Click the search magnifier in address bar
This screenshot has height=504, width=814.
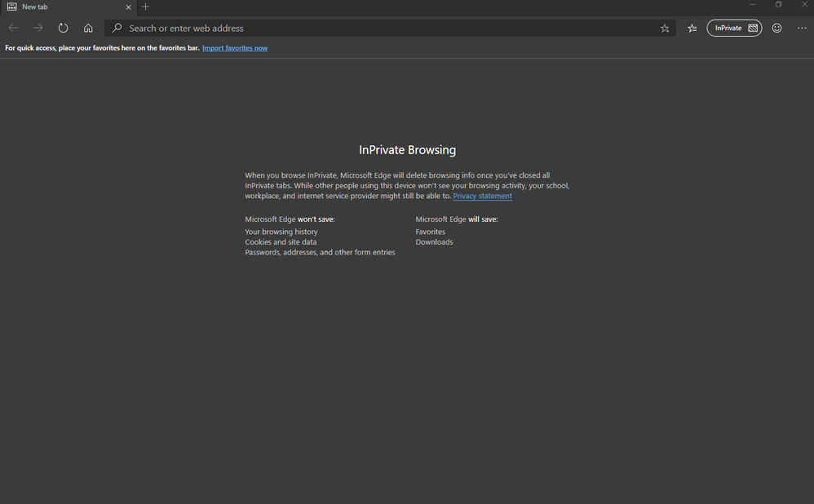point(117,28)
